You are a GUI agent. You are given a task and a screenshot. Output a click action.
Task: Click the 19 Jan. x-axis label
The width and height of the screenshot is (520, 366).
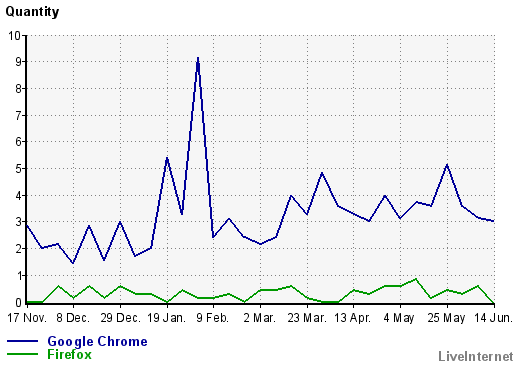point(166,318)
